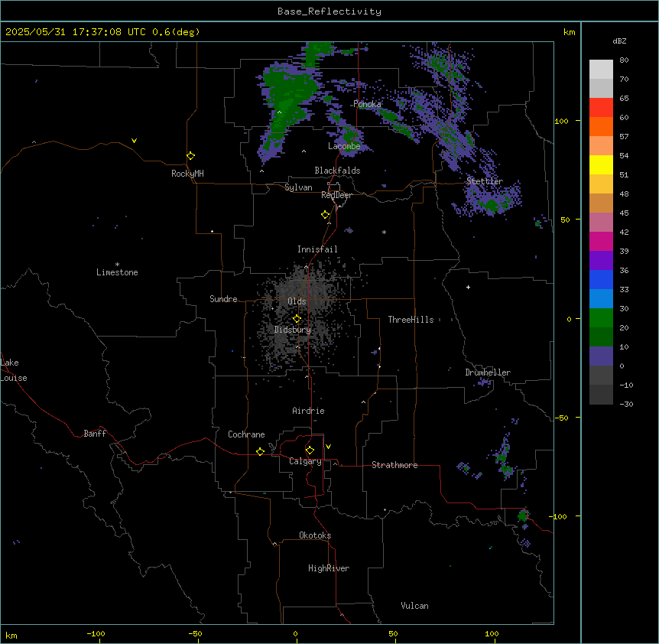Viewport: 659px width, 644px height.
Task: Click the RedDeer city label
Action: coord(336,195)
